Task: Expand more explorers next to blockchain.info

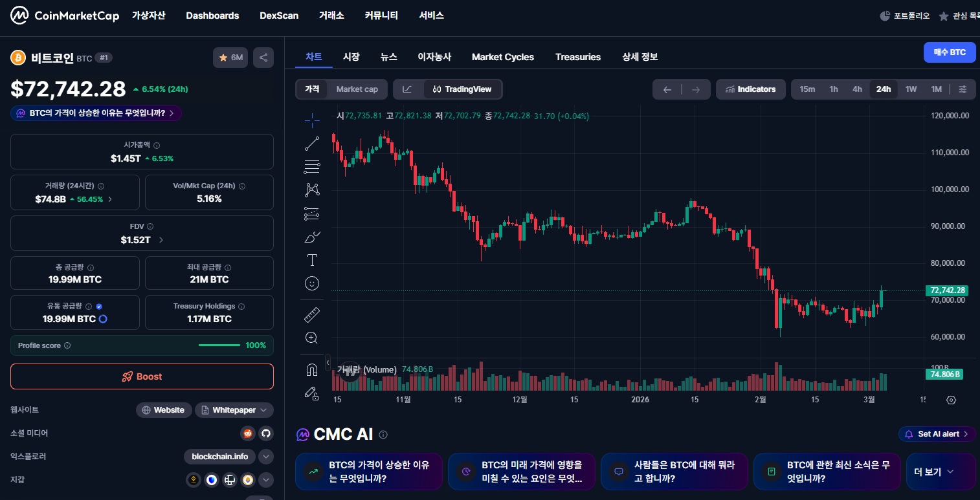Action: click(266, 457)
